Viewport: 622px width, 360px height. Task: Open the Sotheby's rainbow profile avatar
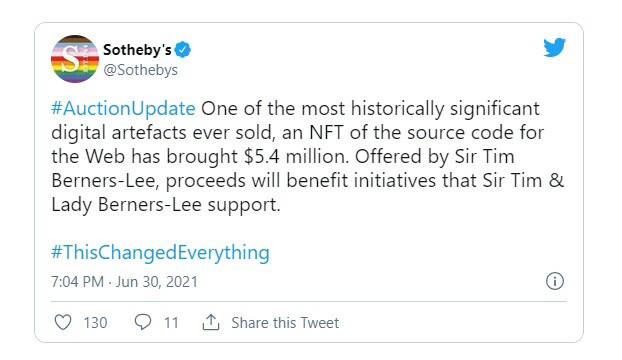click(x=75, y=59)
